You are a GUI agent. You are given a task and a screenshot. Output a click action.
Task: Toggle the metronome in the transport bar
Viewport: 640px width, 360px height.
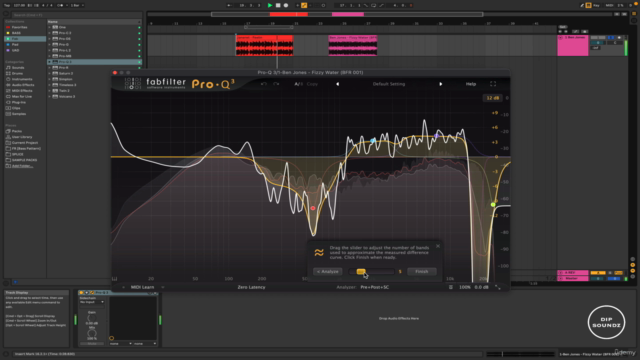(x=60, y=5)
